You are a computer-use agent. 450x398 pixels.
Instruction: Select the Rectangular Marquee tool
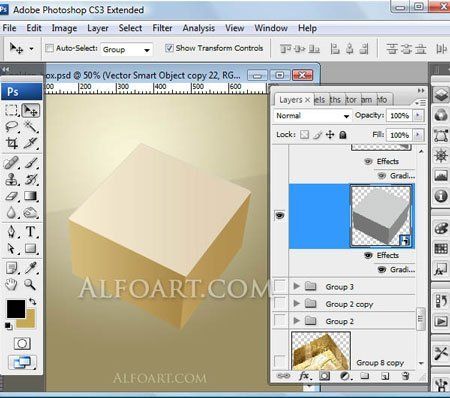[12, 110]
